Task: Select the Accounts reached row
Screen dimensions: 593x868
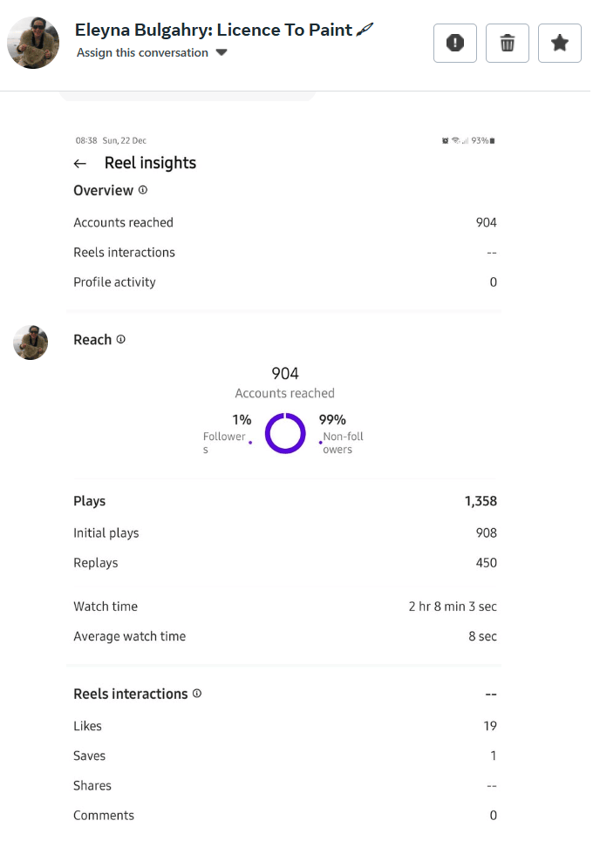Action: (286, 223)
